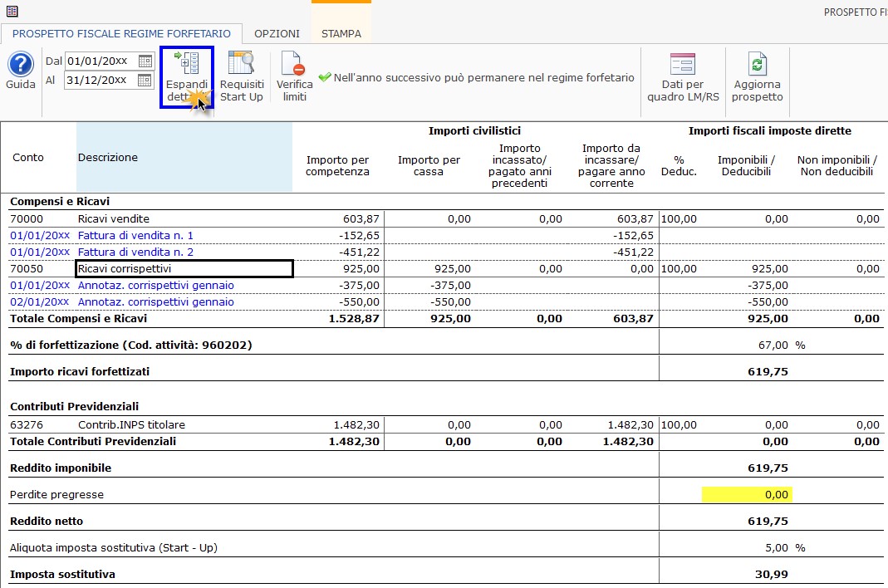The image size is (888, 588).
Task: Run Verifica limiti check
Action: tap(295, 77)
